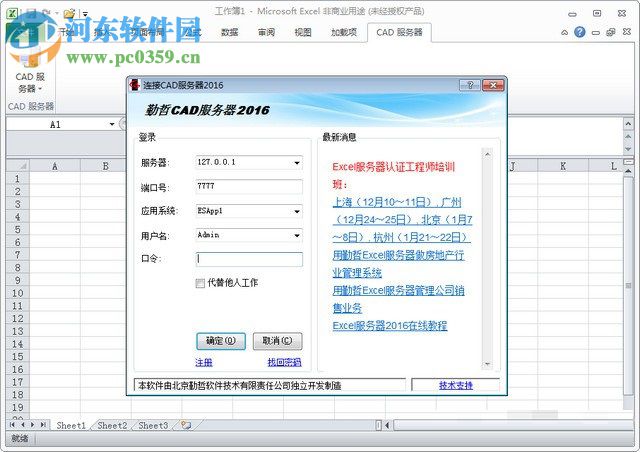Switch to the 加载项 ribbon tab
The height and width of the screenshot is (452, 640).
pos(344,32)
